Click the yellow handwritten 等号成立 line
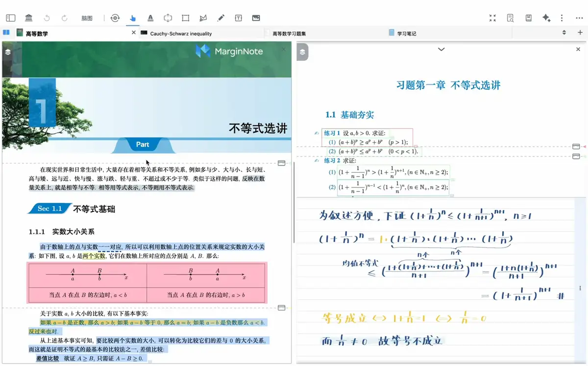This screenshot has height=366, width=588. coord(404,318)
